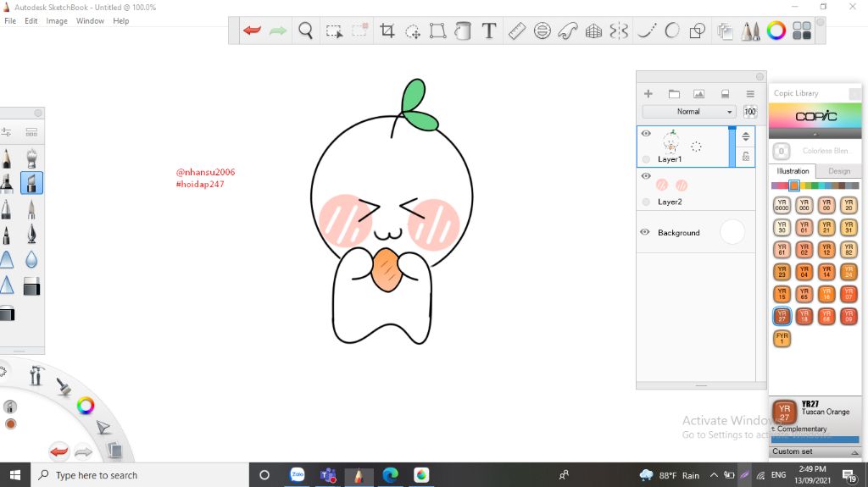Click the Background color circle swatch
Screen dimensions: 868x487
pos(732,232)
